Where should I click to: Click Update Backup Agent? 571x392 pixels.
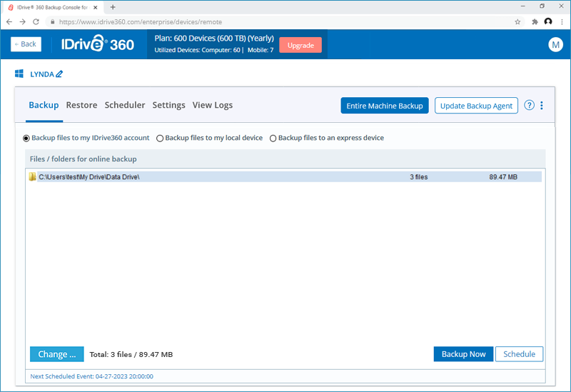(476, 106)
